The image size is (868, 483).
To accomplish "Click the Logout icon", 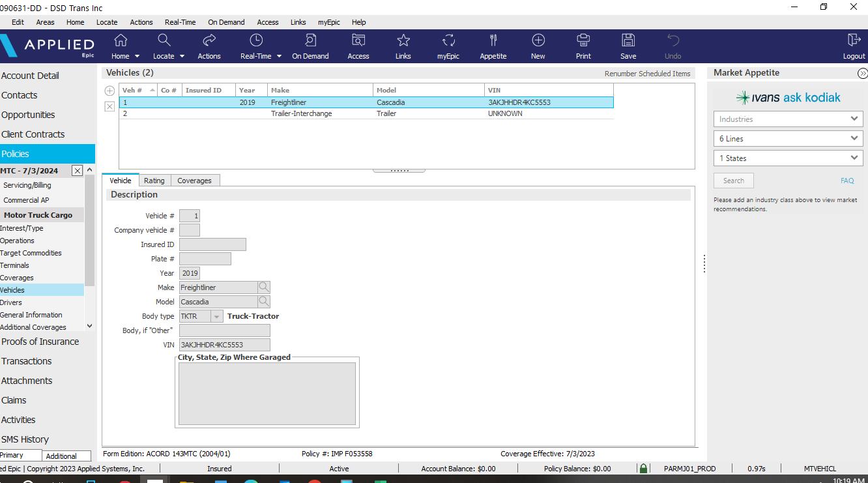I will tap(854, 40).
